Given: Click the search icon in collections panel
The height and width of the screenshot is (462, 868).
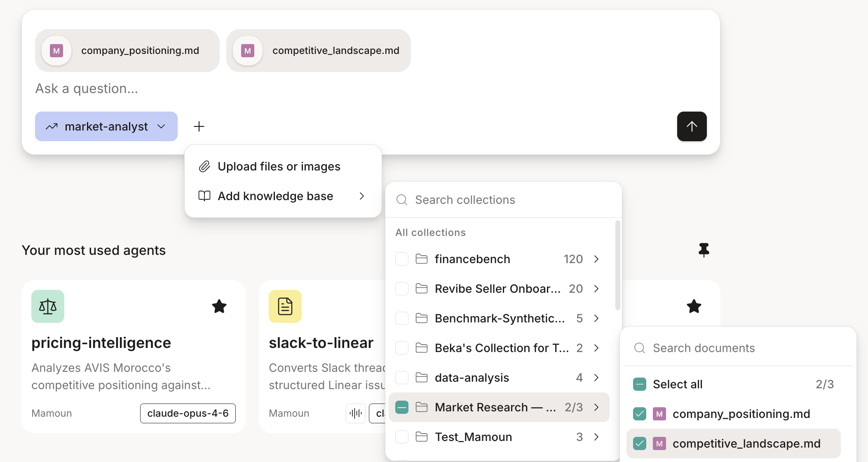Looking at the screenshot, I should 402,200.
